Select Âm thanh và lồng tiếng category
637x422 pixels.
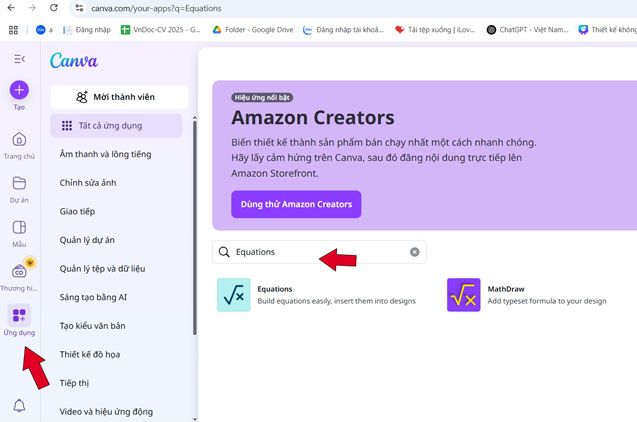105,155
